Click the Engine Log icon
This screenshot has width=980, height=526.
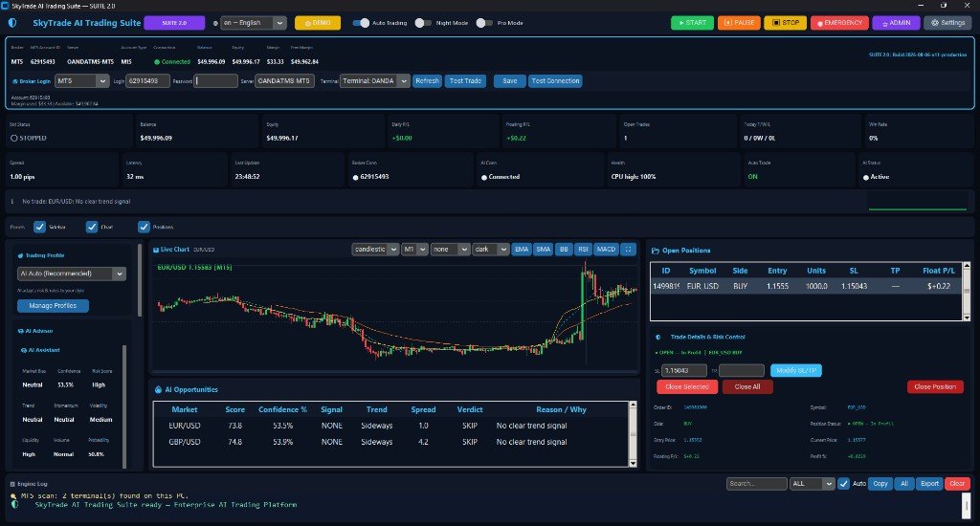click(12, 484)
